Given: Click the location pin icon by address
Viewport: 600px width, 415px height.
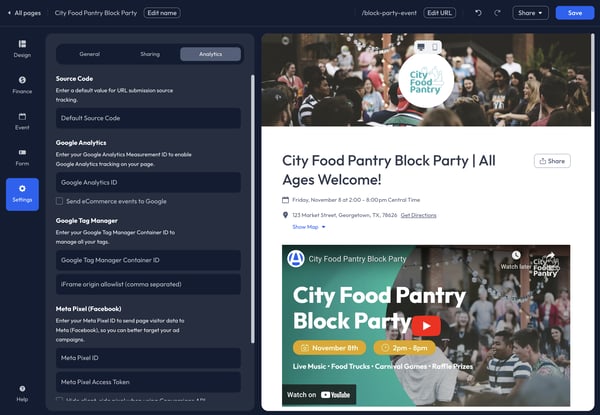Looking at the screenshot, I should pyautogui.click(x=285, y=215).
